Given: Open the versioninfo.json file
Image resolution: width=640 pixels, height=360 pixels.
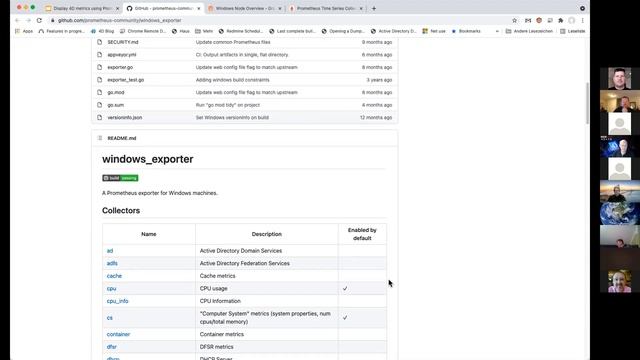Looking at the screenshot, I should pyautogui.click(x=125, y=118).
